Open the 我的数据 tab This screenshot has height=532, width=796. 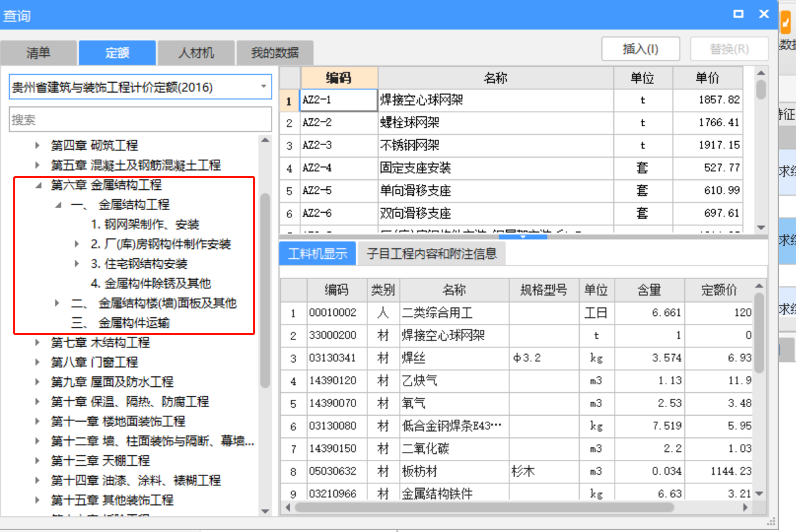click(275, 53)
